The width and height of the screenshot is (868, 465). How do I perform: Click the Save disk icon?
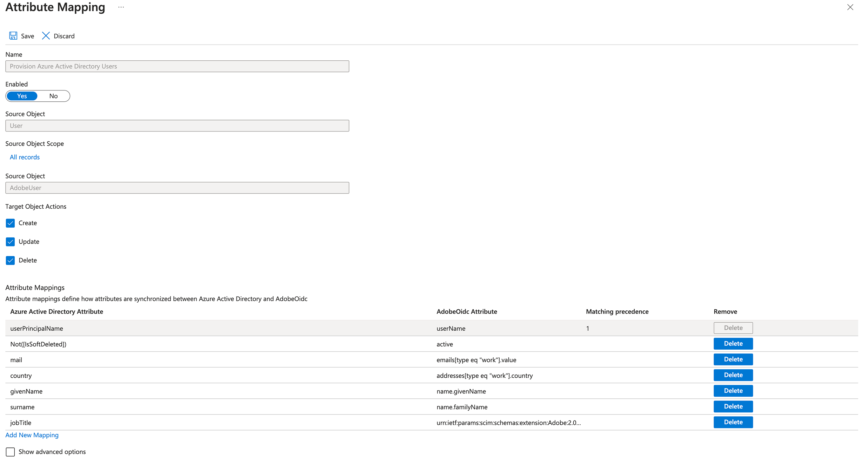(x=13, y=36)
